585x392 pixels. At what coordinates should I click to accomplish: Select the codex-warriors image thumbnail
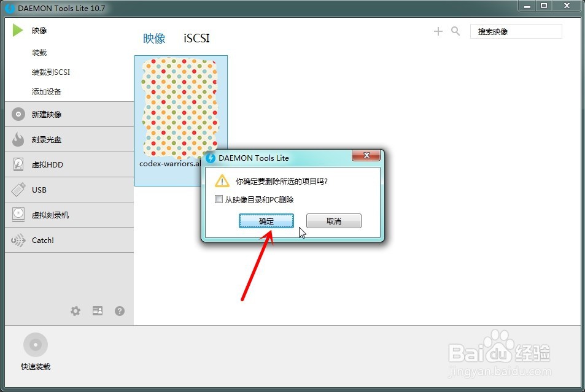(180, 108)
